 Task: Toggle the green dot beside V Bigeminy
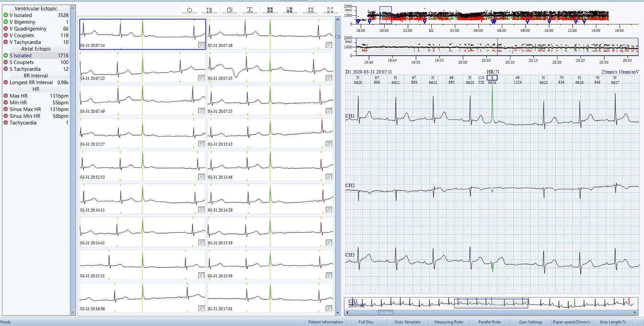(5, 22)
